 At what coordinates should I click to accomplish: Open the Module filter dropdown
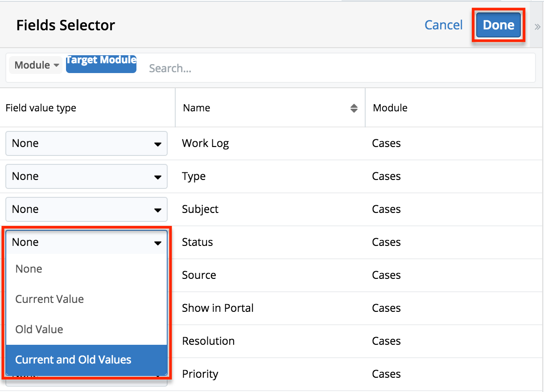click(36, 65)
